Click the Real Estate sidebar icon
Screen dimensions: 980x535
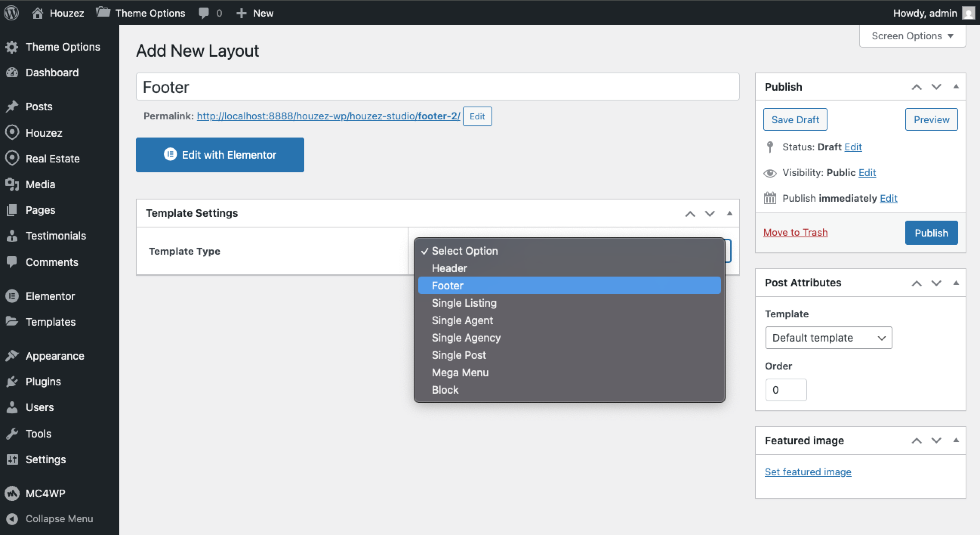[x=12, y=158]
